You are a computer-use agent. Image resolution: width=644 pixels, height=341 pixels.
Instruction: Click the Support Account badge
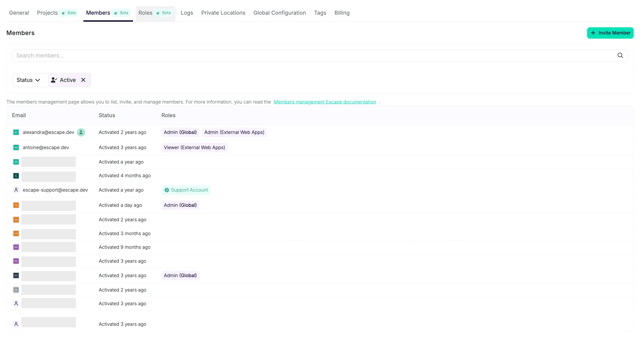click(x=186, y=190)
